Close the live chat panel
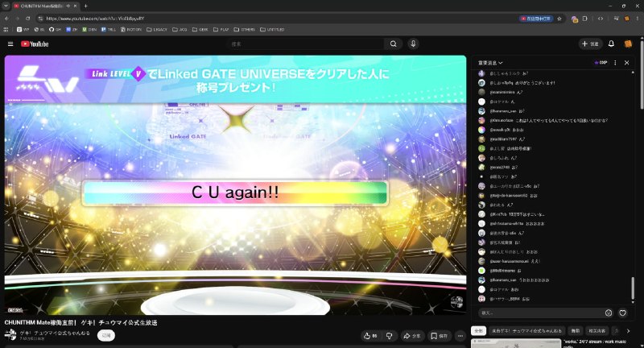The height and width of the screenshot is (348, 644). (x=627, y=63)
